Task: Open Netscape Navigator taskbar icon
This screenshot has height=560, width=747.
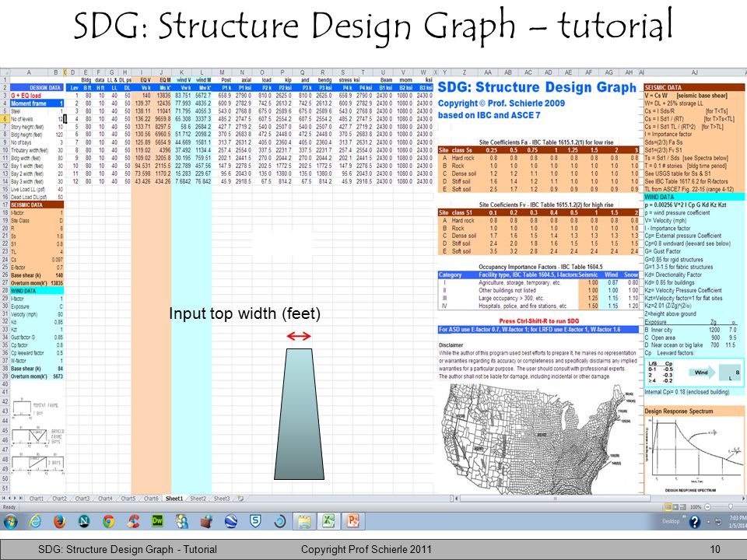Action: [x=84, y=521]
